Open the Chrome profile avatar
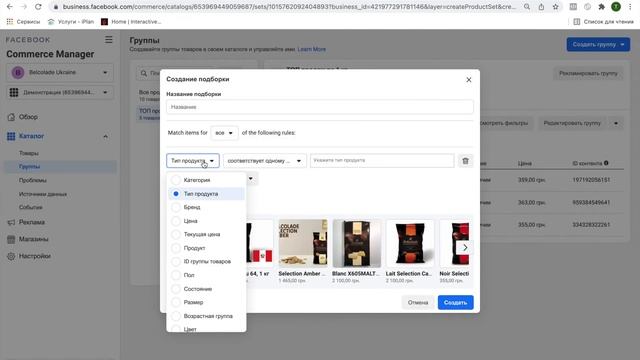 coord(616,7)
